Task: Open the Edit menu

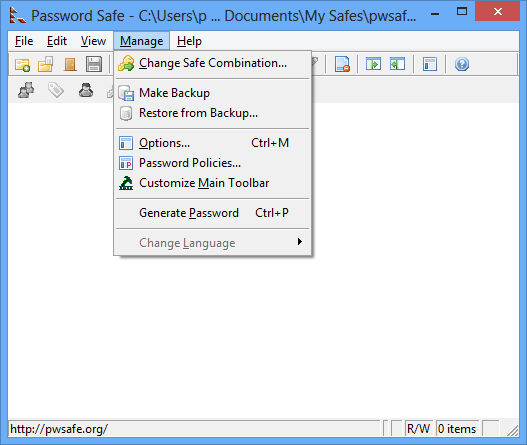Action: click(x=57, y=41)
